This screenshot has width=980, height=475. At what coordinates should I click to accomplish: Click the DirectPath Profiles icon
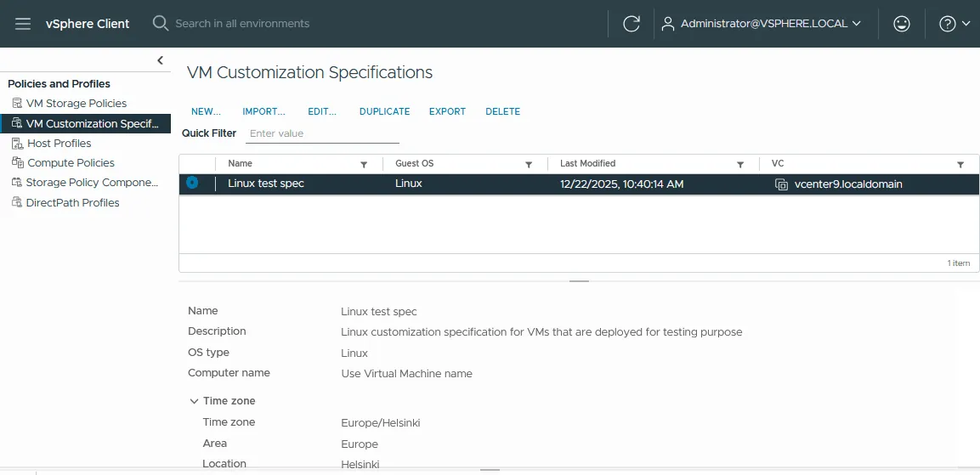tap(17, 202)
